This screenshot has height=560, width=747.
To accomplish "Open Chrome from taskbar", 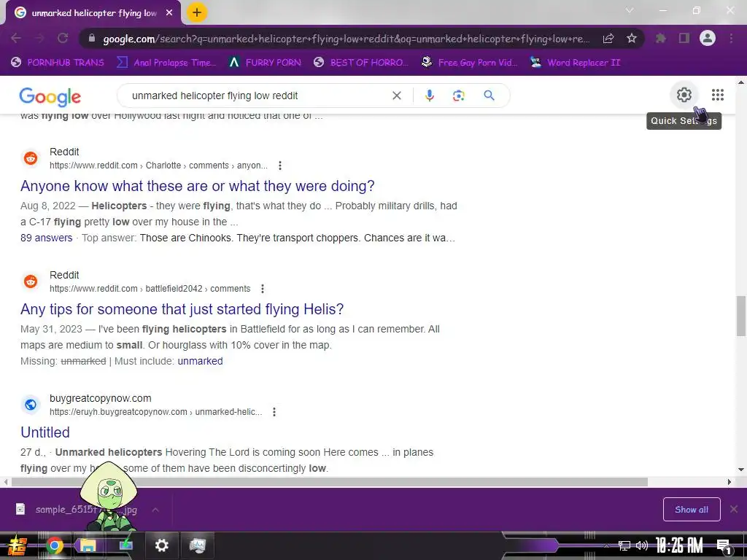I will click(54, 545).
